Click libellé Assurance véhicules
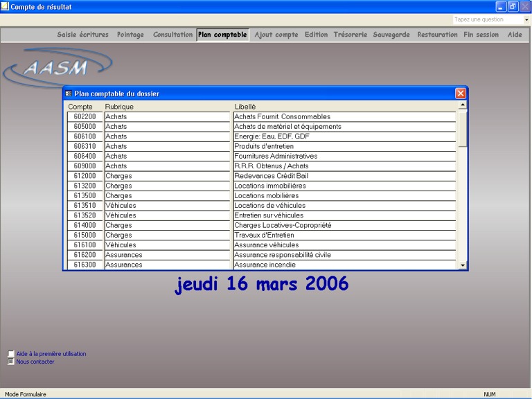Screen dimensions: 532x399 [345, 245]
